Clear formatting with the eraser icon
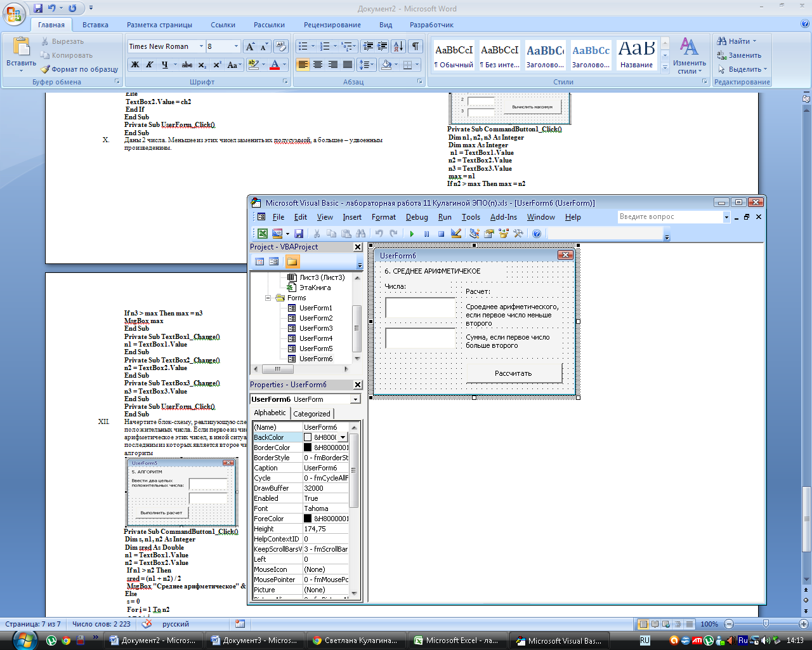Image resolution: width=812 pixels, height=650 pixels. coord(281,46)
